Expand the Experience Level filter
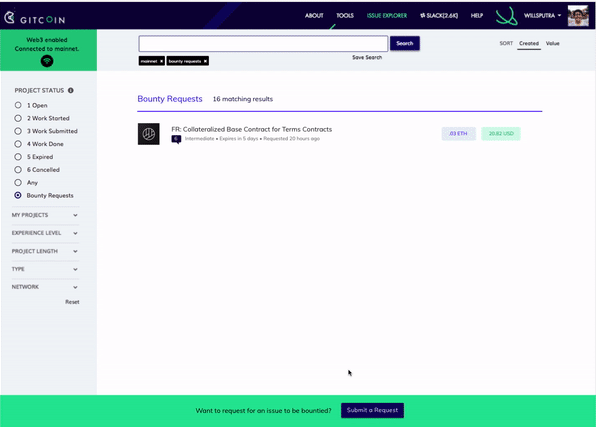Viewport: 596px width, 427px height. [x=45, y=233]
